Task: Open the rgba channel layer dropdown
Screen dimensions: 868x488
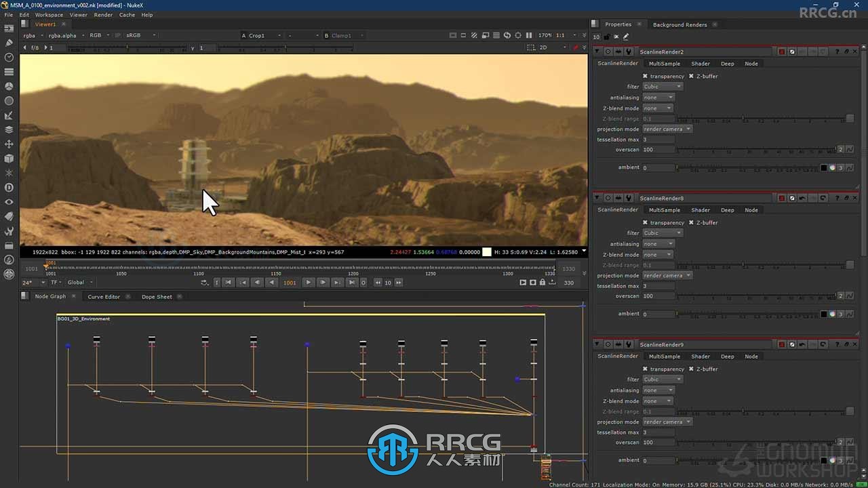Action: pos(33,35)
